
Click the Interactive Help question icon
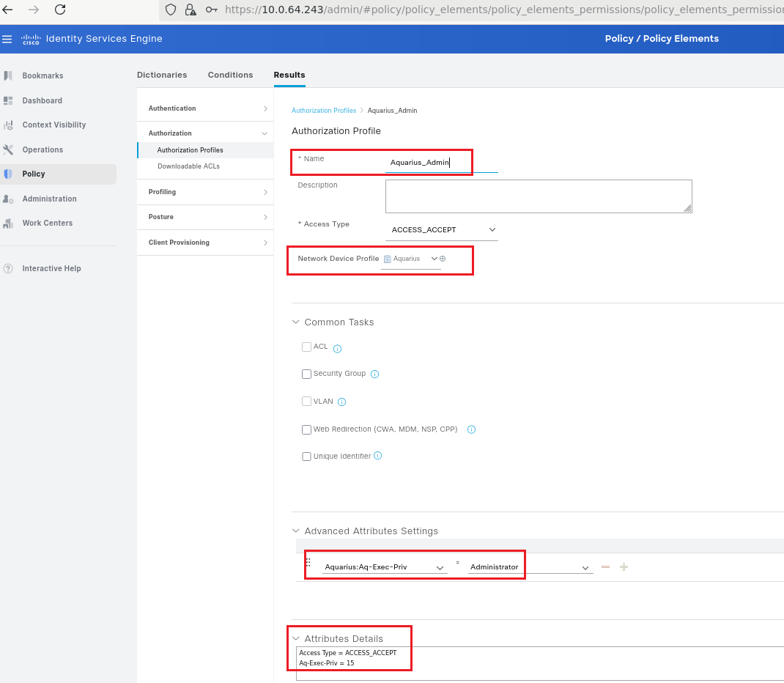8,268
